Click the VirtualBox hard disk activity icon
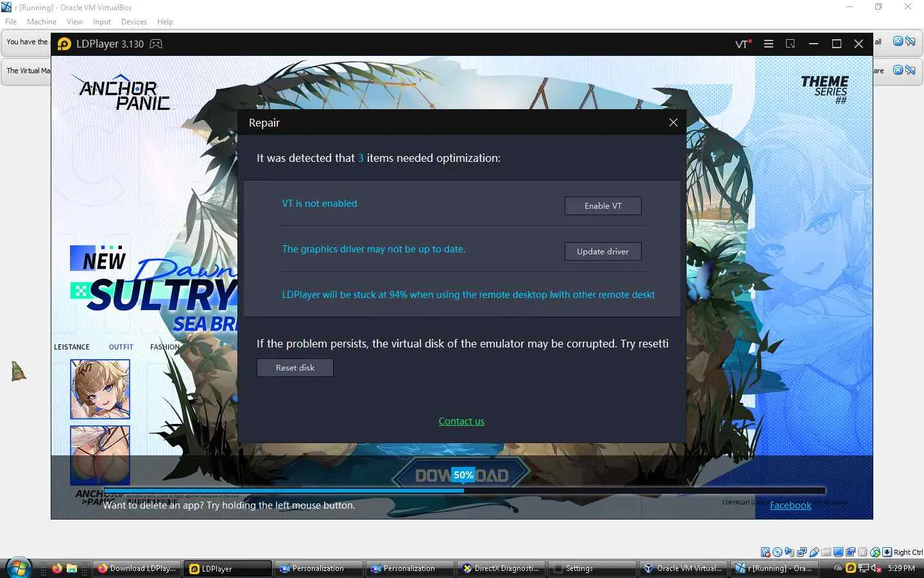924x578 pixels. point(766,552)
